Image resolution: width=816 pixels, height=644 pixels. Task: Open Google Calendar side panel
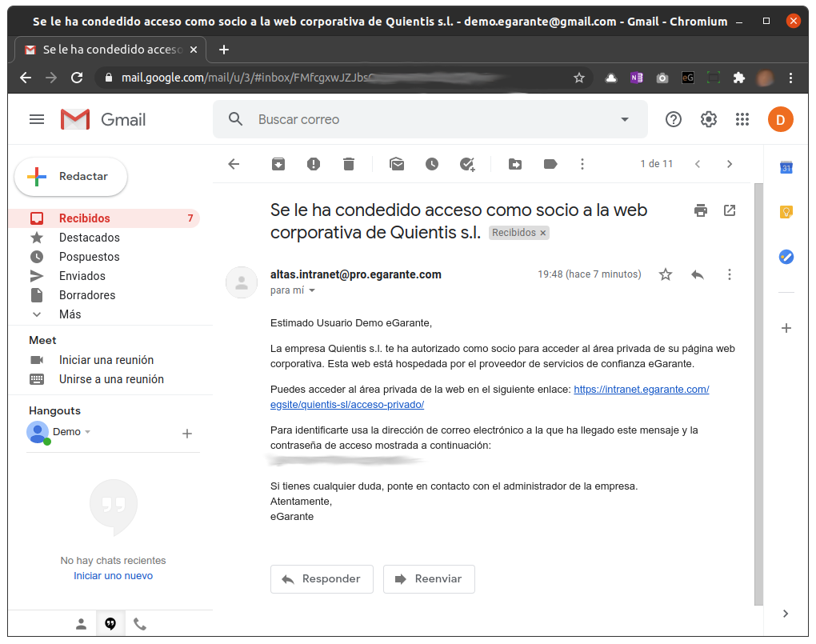pyautogui.click(x=786, y=168)
